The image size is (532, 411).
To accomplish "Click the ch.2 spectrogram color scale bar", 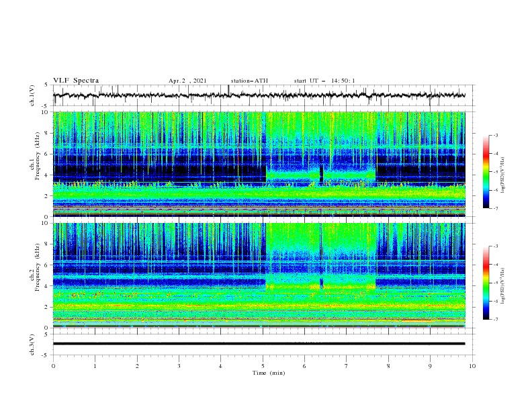I will pyautogui.click(x=486, y=283).
